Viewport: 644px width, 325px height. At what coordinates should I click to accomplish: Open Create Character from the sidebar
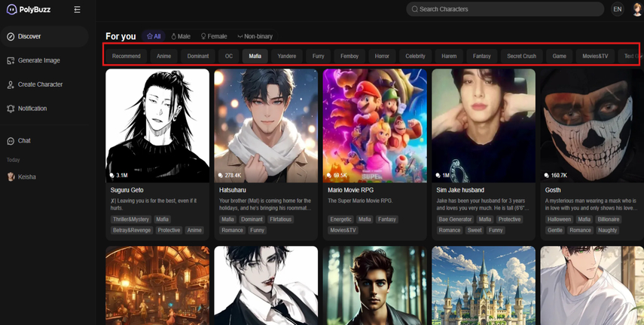click(x=40, y=84)
